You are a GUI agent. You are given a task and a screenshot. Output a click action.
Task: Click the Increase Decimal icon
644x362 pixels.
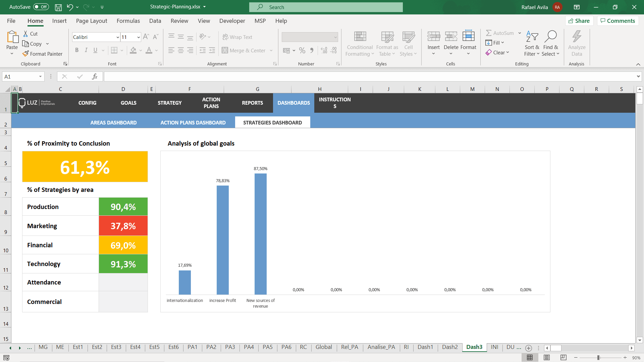tap(324, 50)
